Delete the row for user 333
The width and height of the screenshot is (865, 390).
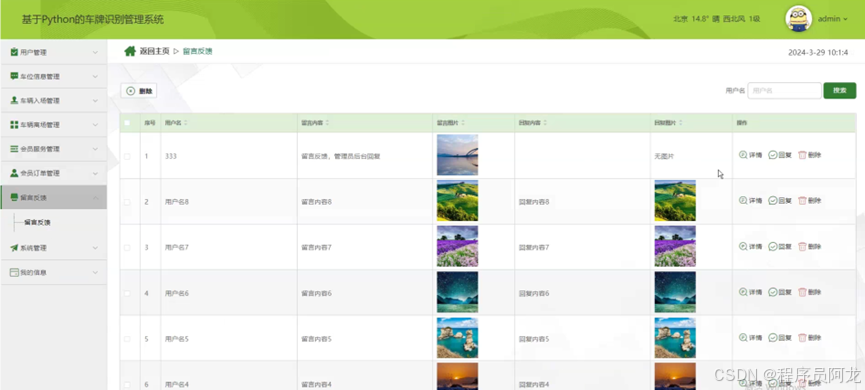[810, 156]
